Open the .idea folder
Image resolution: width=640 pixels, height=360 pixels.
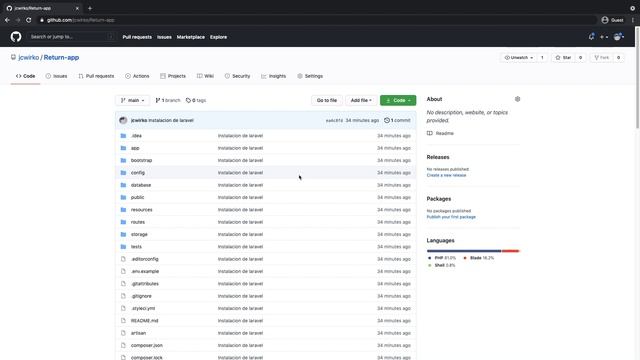pyautogui.click(x=136, y=136)
